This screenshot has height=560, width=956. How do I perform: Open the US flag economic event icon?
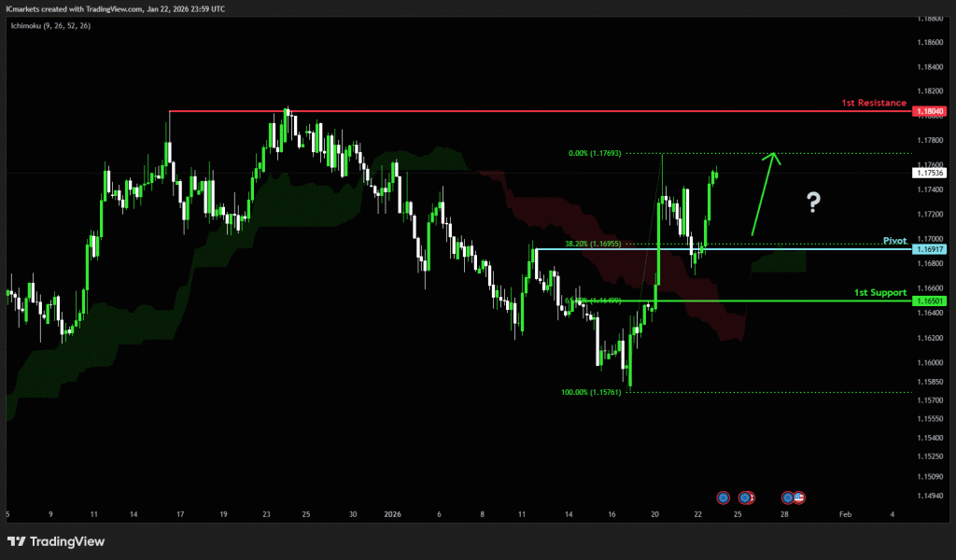[x=800, y=497]
